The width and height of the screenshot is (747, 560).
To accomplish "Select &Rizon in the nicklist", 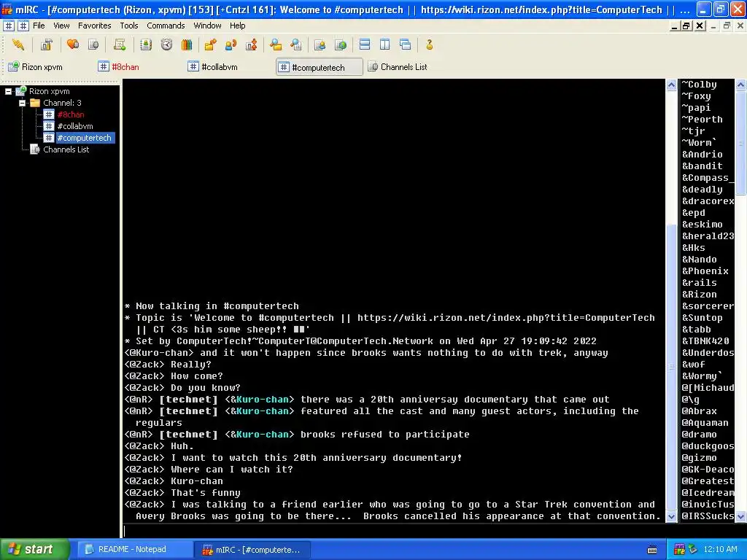I will click(699, 295).
